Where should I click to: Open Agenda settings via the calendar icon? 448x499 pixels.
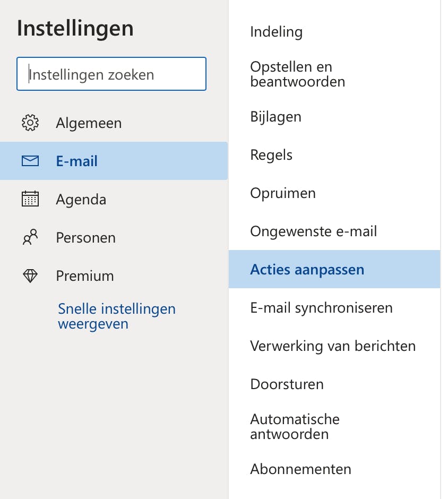pyautogui.click(x=31, y=199)
